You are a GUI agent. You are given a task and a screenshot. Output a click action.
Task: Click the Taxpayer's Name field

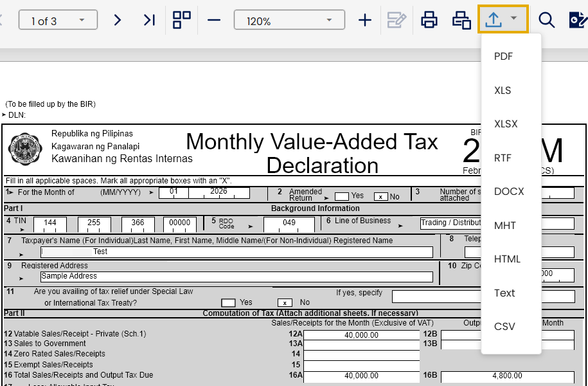click(x=236, y=252)
